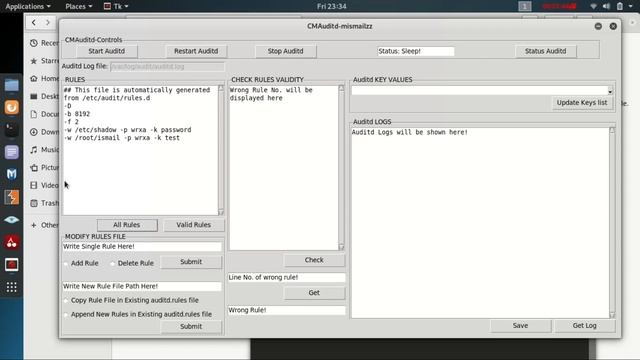Click the battery icon in top bar
Screen dimensions: 640x360
tap(620, 6)
